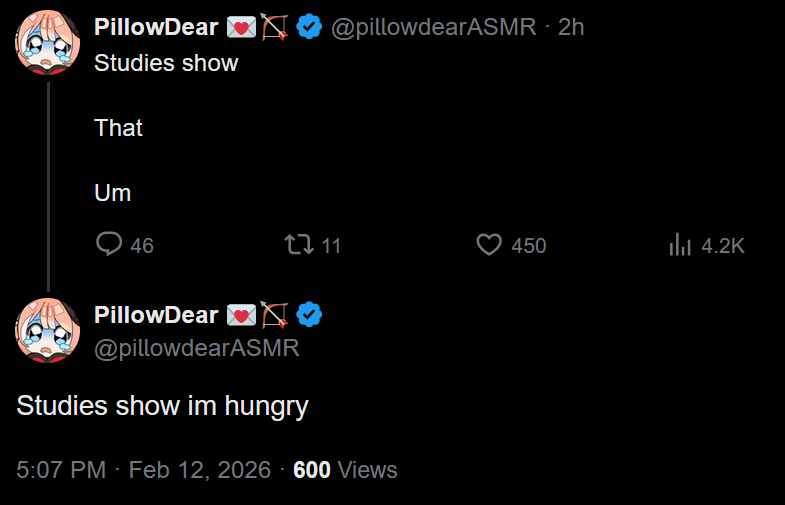Click PillowDear display name on first tweet

156,28
